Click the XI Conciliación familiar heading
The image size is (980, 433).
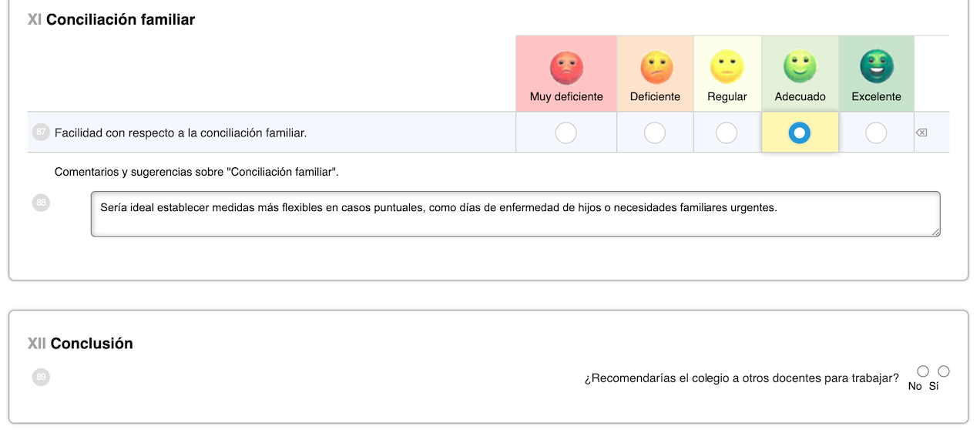pos(111,20)
